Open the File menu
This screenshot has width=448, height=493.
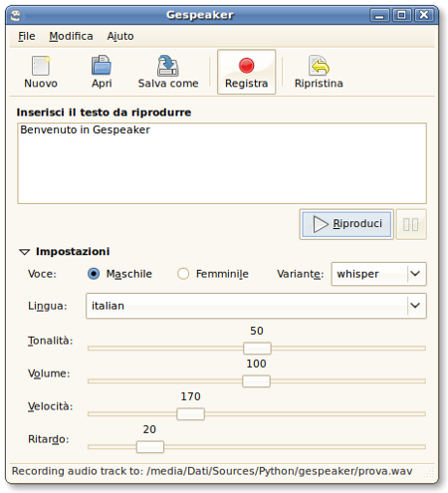[x=27, y=36]
